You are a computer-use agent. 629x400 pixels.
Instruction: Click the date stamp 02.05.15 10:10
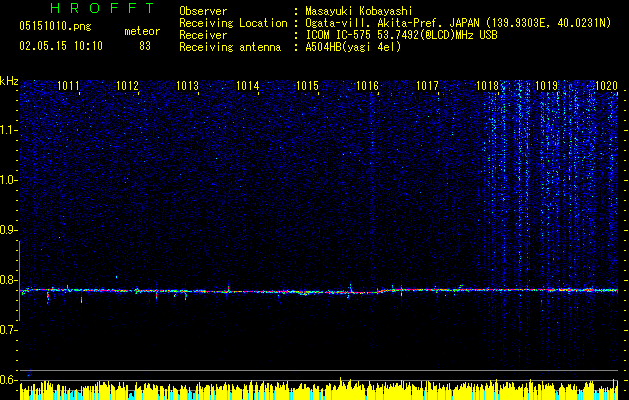(61, 46)
